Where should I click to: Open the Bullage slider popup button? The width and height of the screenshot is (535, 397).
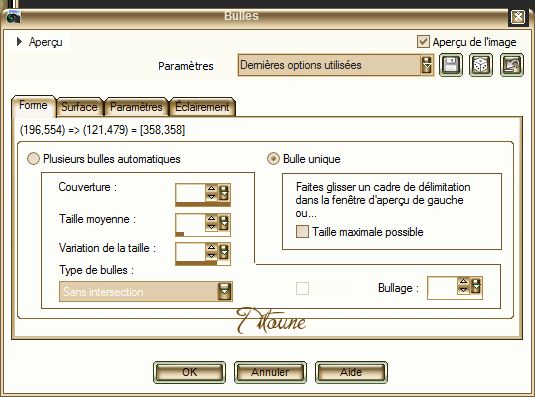[x=476, y=286]
